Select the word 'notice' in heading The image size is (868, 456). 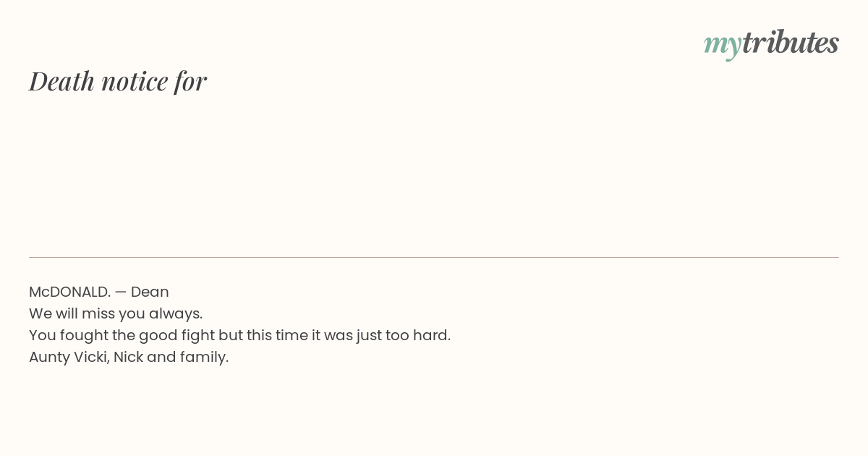(x=135, y=82)
